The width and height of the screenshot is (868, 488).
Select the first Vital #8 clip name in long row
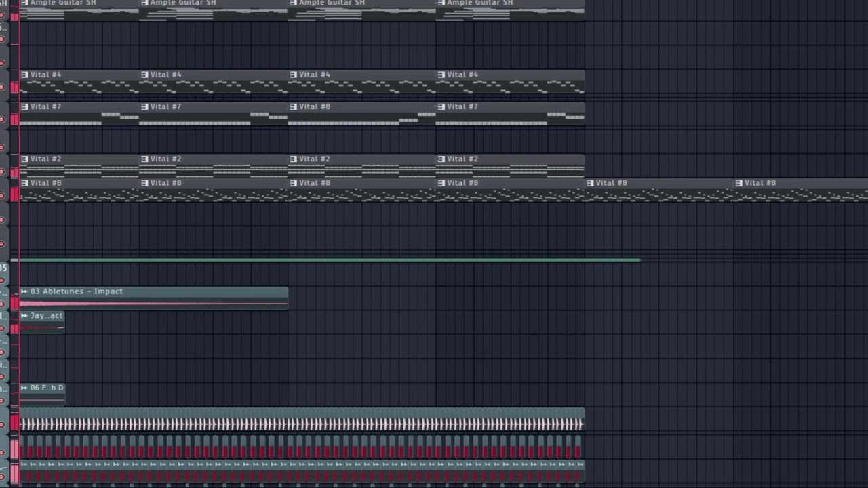point(45,183)
